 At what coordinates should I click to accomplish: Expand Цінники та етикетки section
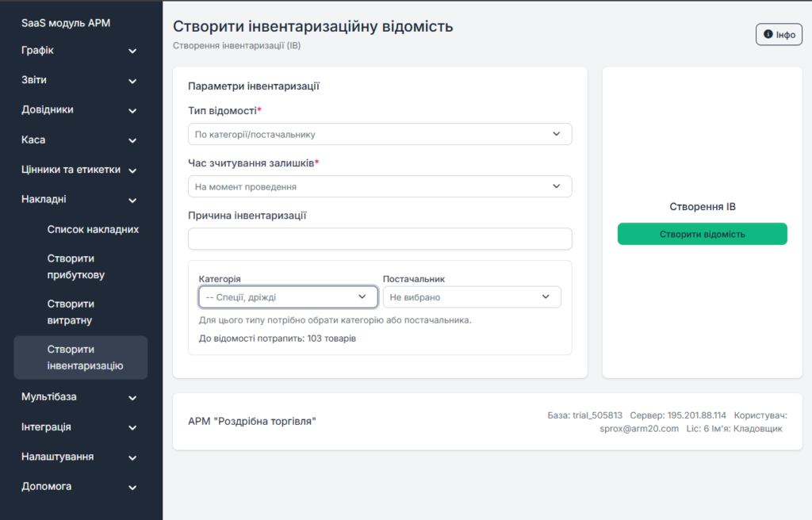79,170
